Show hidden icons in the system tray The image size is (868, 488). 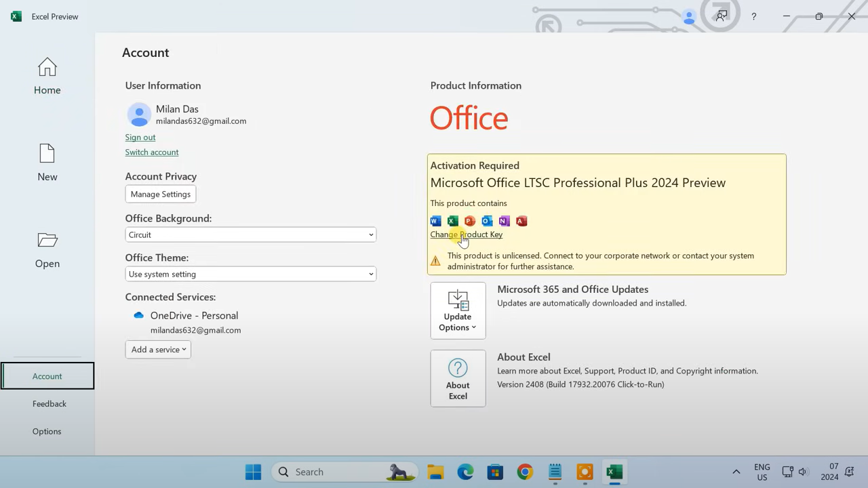(x=736, y=472)
